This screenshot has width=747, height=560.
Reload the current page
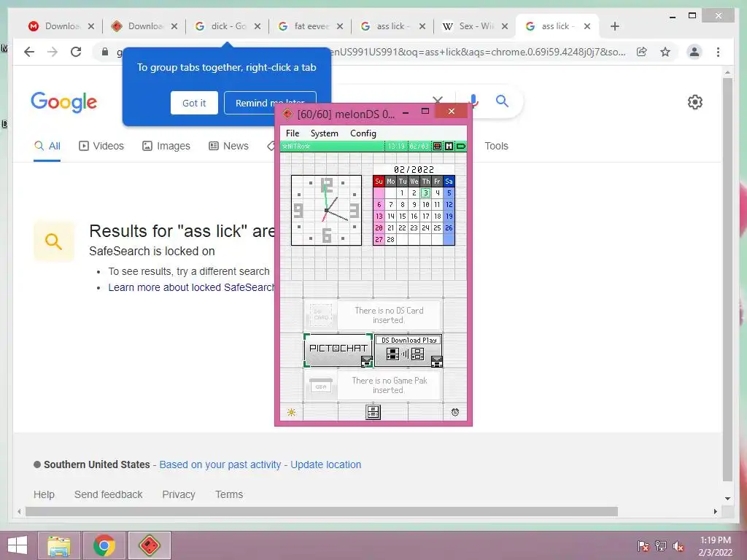pos(76,52)
